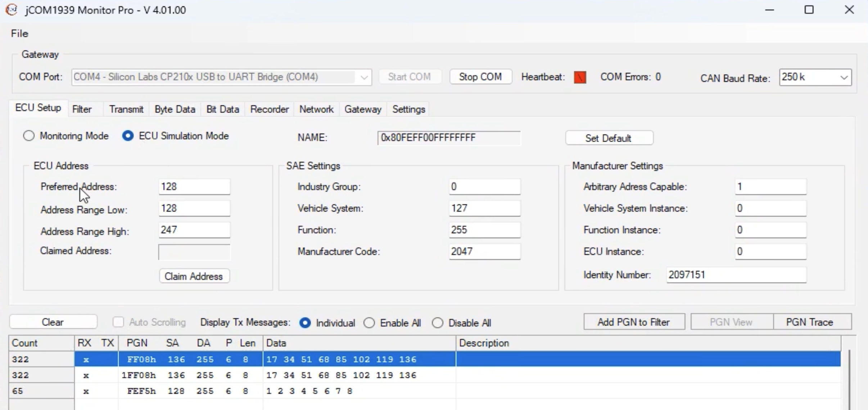The height and width of the screenshot is (410, 868).
Task: Select the 1FF08h message row
Action: click(x=425, y=375)
